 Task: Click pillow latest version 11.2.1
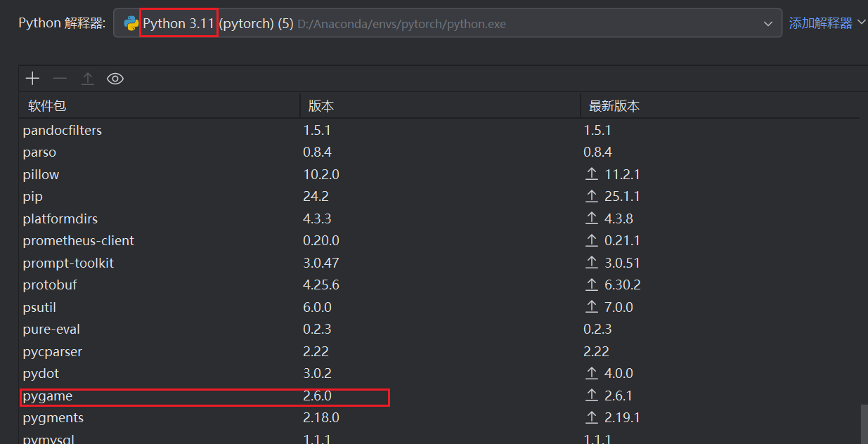(622, 174)
